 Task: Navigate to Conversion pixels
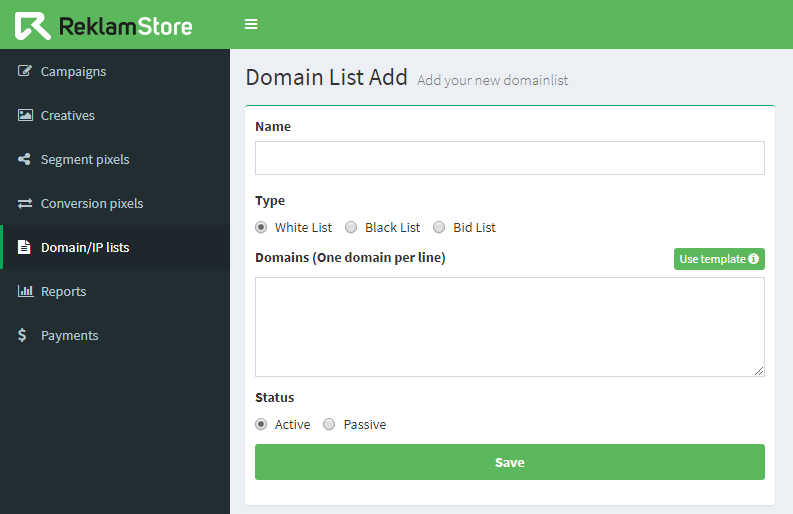(115, 203)
